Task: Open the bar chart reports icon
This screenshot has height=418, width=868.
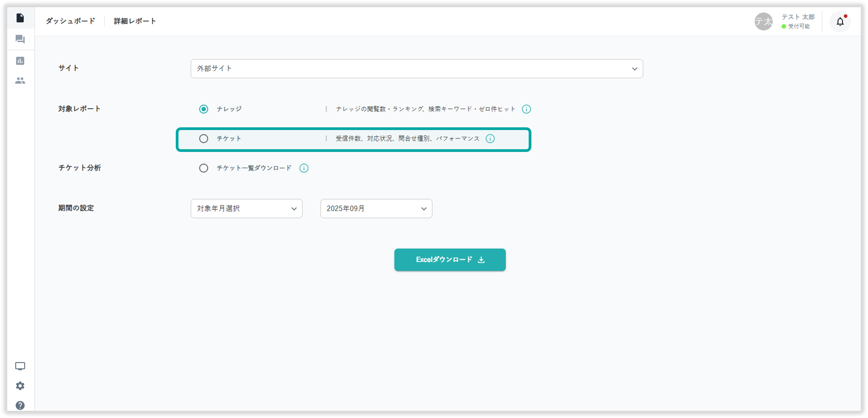Action: pos(20,61)
